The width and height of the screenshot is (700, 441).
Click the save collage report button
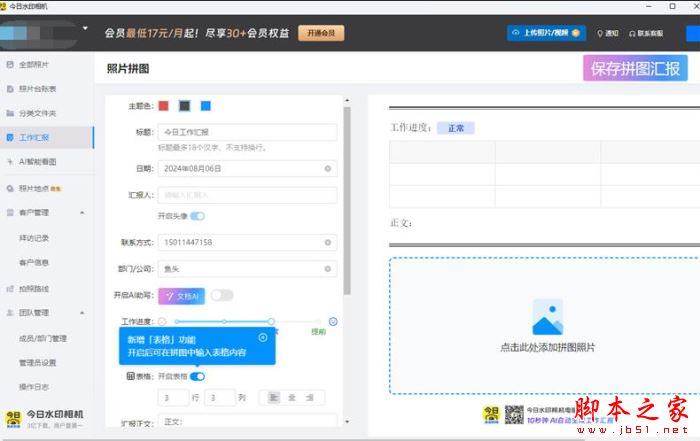click(x=635, y=68)
